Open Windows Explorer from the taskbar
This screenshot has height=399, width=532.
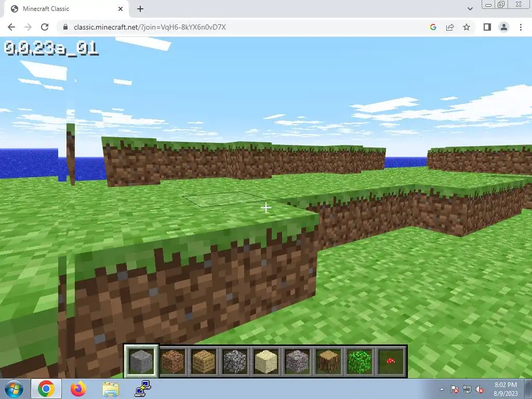111,390
